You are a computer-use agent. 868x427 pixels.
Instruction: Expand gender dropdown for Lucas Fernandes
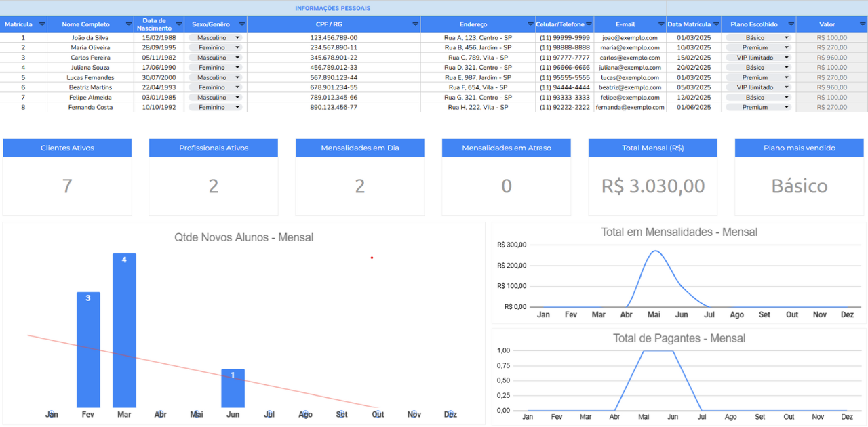[x=237, y=77]
